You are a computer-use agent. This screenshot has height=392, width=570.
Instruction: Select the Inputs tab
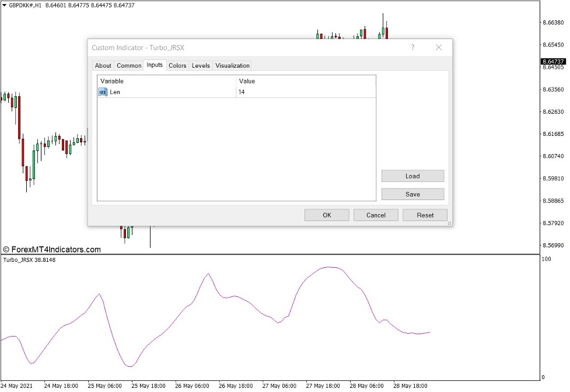(155, 65)
